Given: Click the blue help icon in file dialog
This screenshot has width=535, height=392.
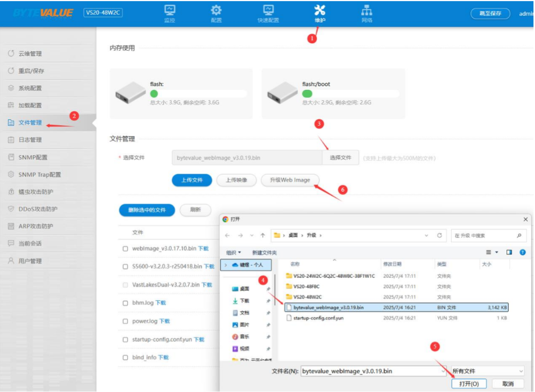Looking at the screenshot, I should (x=522, y=253).
